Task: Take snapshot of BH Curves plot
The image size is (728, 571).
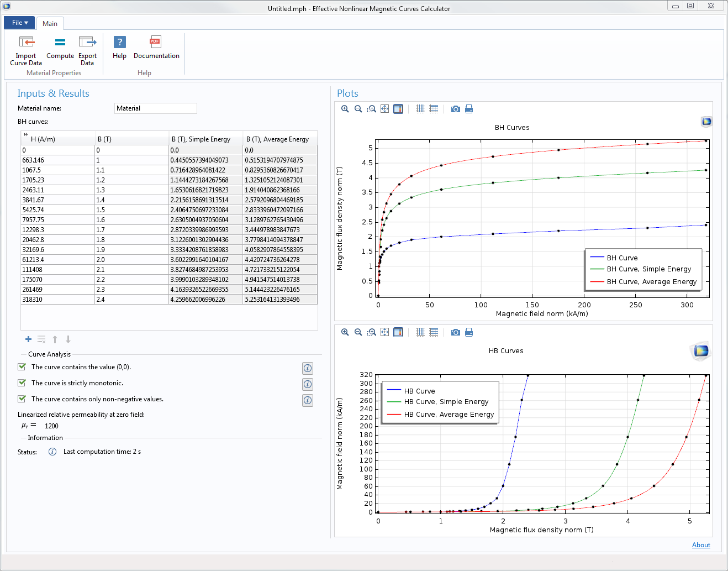Action: [x=455, y=109]
